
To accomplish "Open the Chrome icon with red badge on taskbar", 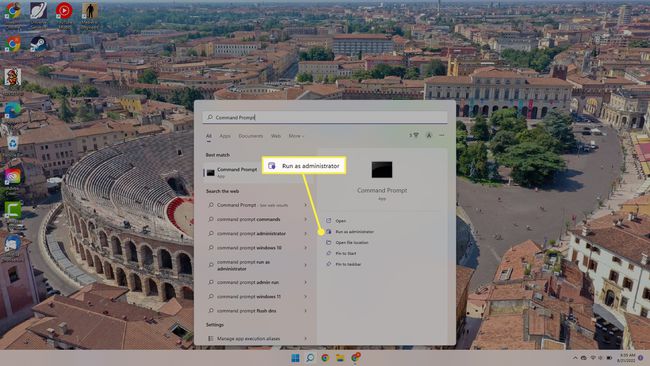I will coord(355,358).
